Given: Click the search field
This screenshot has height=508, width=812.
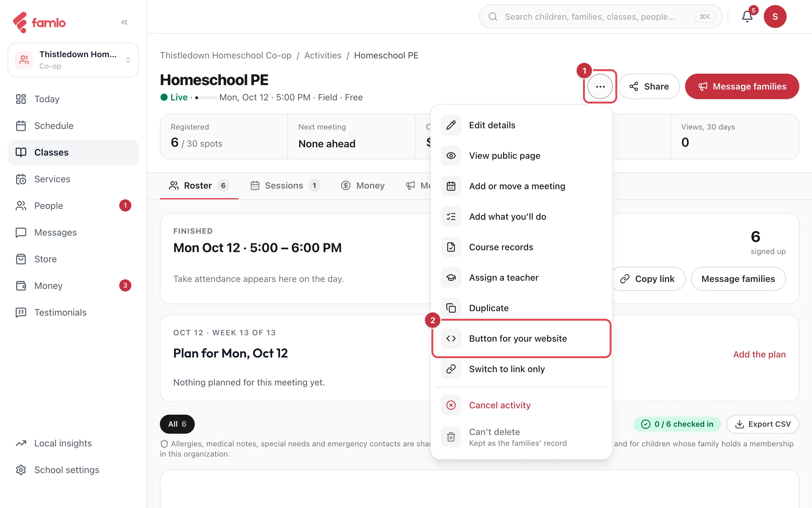Looking at the screenshot, I should (x=600, y=17).
